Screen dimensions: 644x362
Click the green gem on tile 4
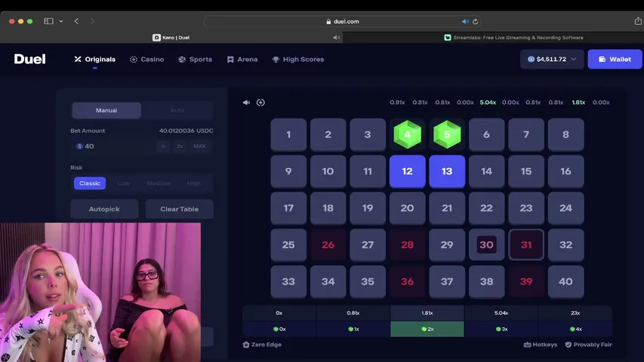[x=408, y=134]
